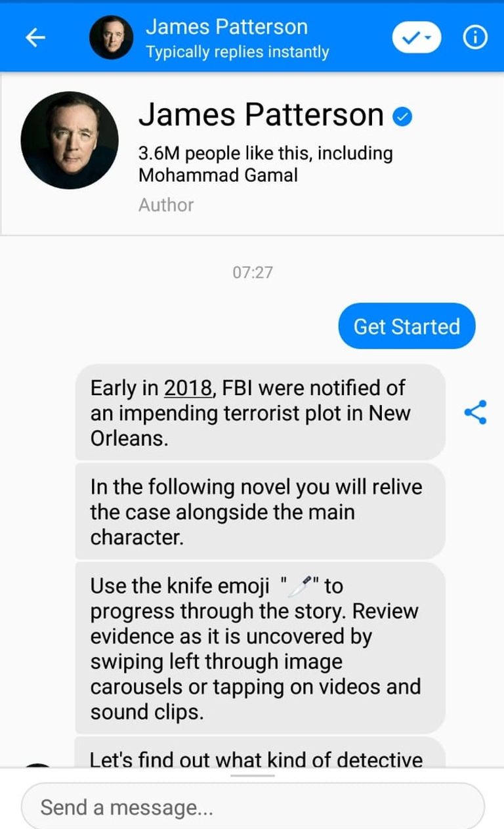Tap the 'Typically replies instantly' status text

click(x=238, y=52)
